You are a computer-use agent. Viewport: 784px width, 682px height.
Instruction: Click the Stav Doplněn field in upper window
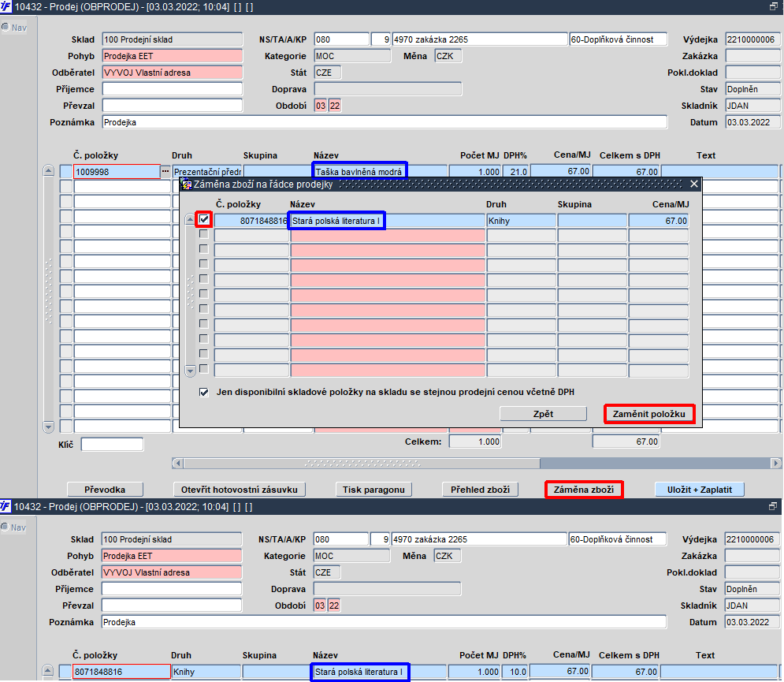coord(752,89)
